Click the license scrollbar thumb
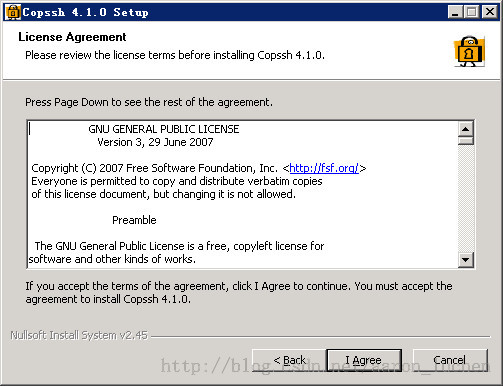The height and width of the screenshot is (386, 503). tap(466, 140)
